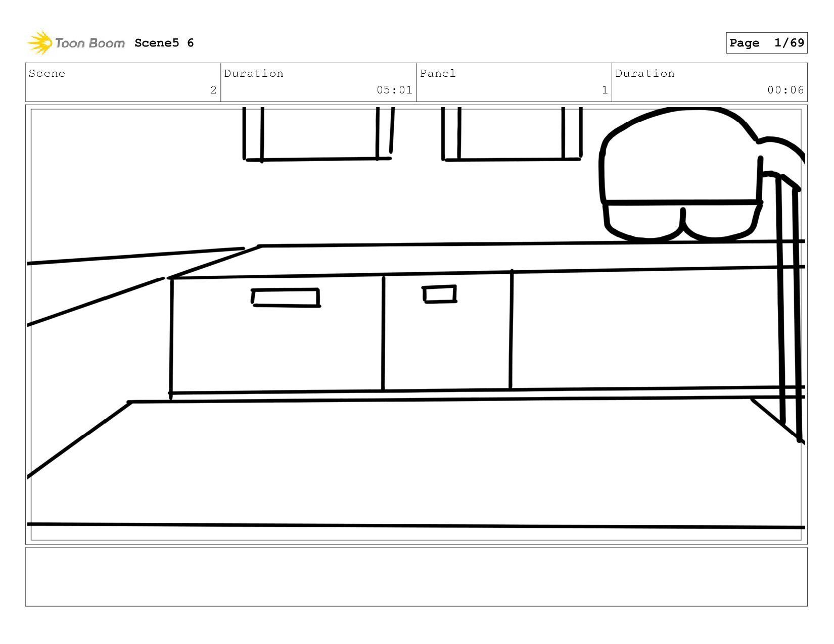
Task: Click the Toon Boom logo
Action: (76, 43)
